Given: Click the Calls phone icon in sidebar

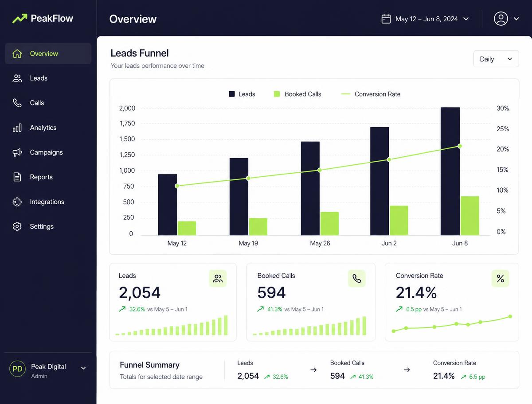Looking at the screenshot, I should click(17, 103).
